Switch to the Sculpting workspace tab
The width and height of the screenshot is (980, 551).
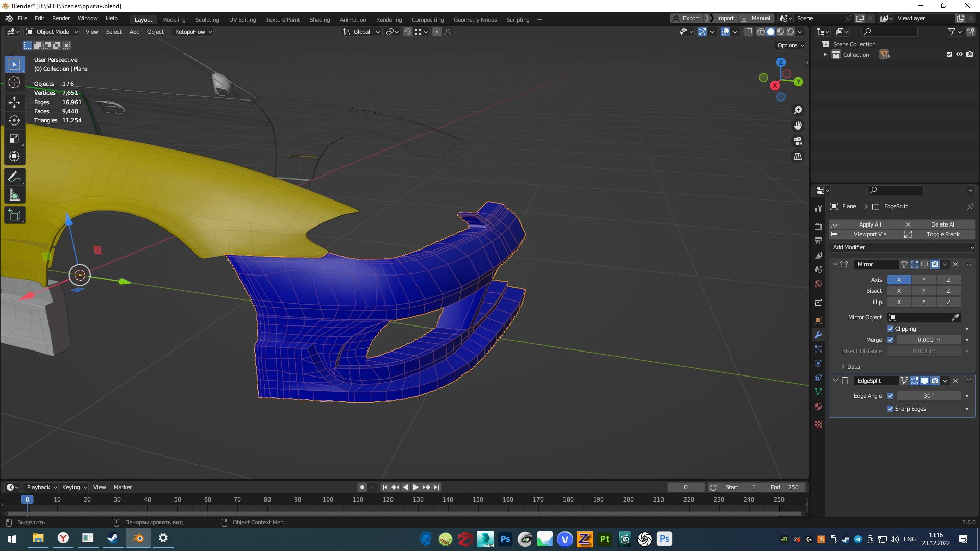(x=207, y=20)
